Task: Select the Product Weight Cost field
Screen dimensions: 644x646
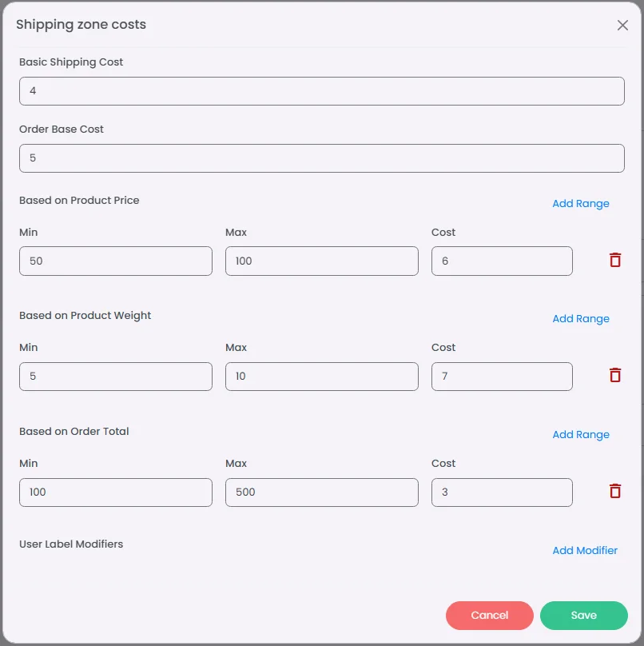Action: point(502,377)
